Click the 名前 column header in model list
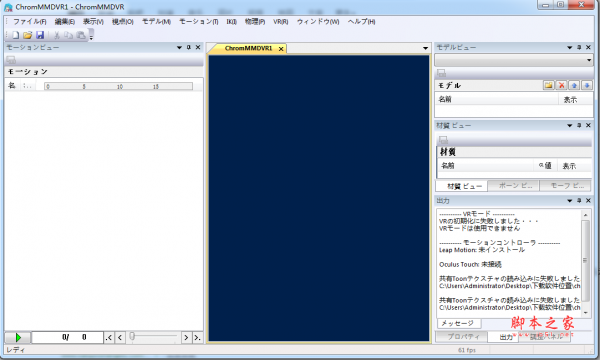 tap(496, 99)
